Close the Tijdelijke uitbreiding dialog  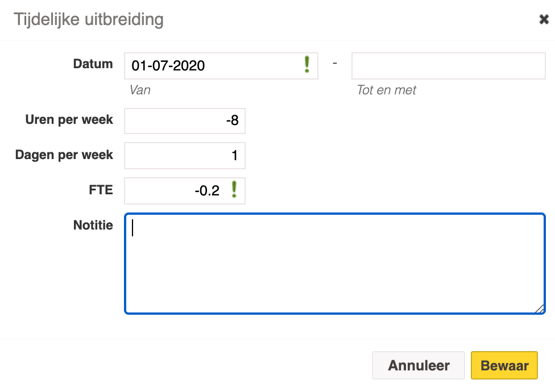(544, 19)
